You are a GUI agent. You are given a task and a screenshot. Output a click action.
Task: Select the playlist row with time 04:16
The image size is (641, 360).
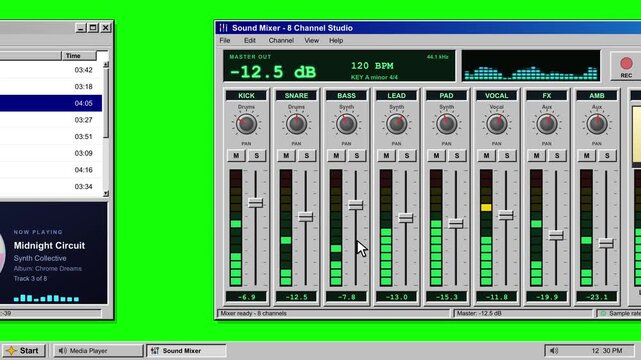pyautogui.click(x=51, y=170)
